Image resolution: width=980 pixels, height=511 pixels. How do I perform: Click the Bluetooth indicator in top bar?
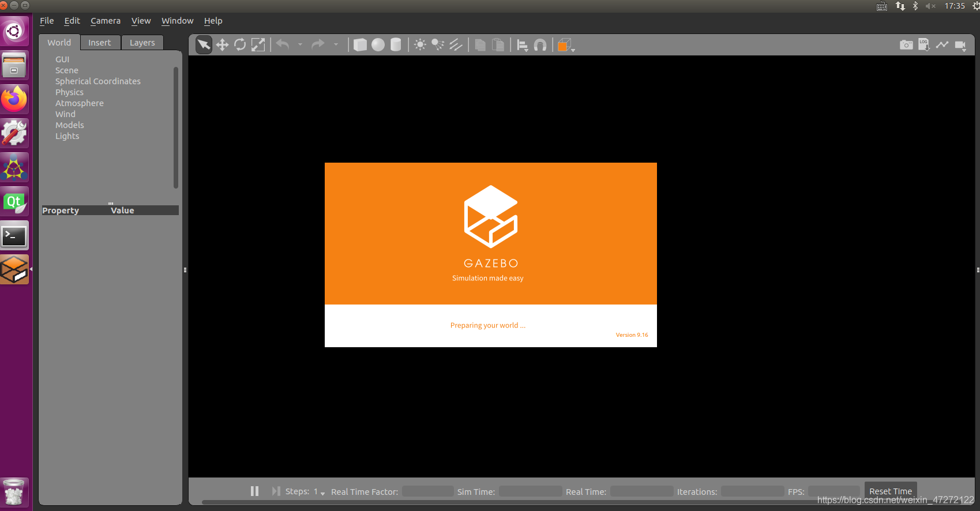point(915,6)
